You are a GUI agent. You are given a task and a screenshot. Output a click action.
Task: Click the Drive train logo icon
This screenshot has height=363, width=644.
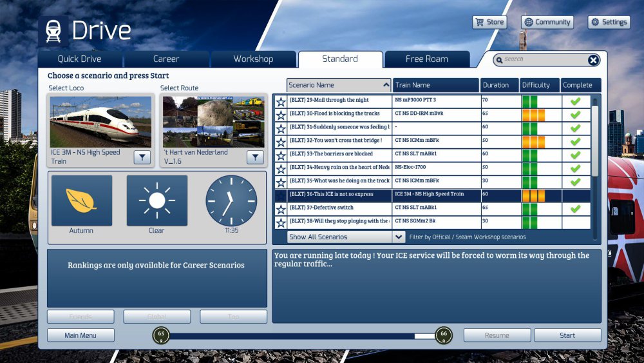[x=53, y=31]
